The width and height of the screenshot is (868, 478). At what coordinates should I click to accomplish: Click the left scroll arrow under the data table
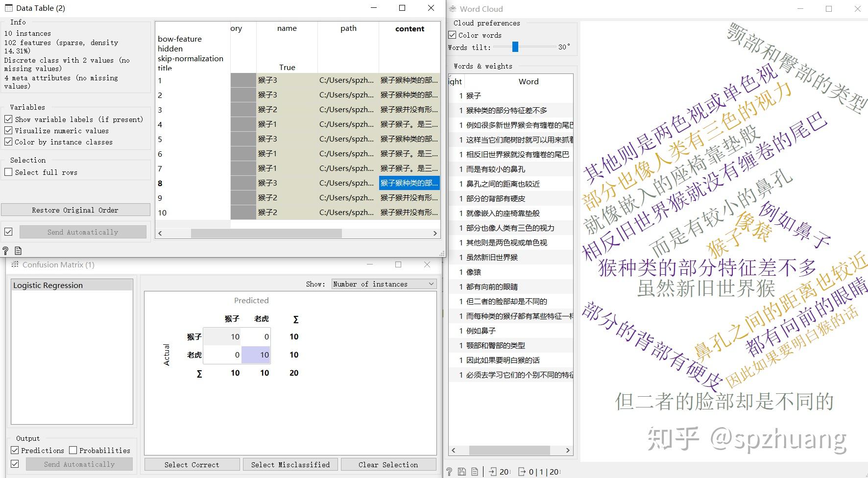[160, 234]
